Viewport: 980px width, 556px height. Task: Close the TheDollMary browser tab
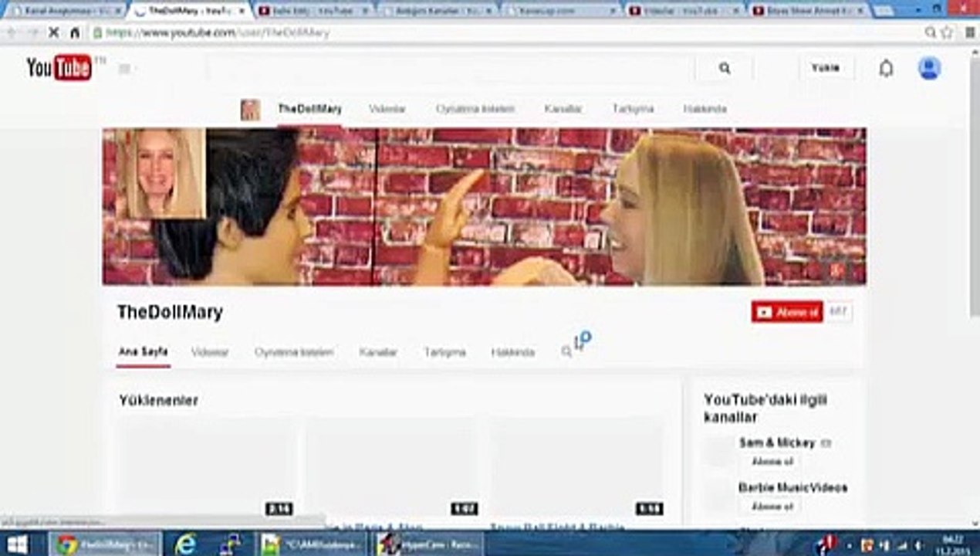(241, 11)
